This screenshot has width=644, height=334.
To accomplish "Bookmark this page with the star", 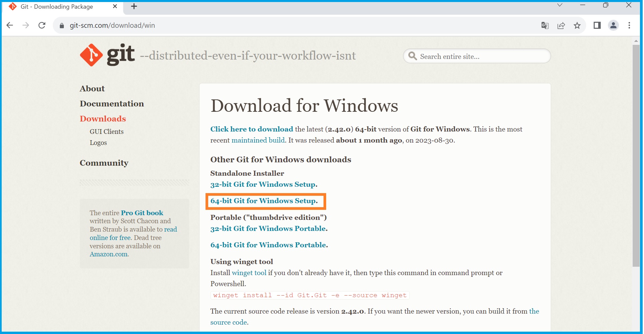I will point(577,25).
